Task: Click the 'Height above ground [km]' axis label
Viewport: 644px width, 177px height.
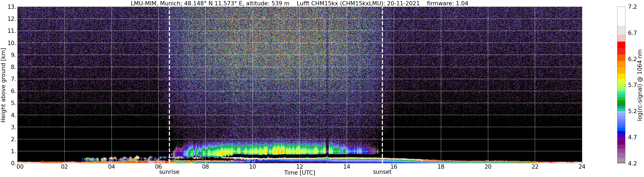Action: 3,85
